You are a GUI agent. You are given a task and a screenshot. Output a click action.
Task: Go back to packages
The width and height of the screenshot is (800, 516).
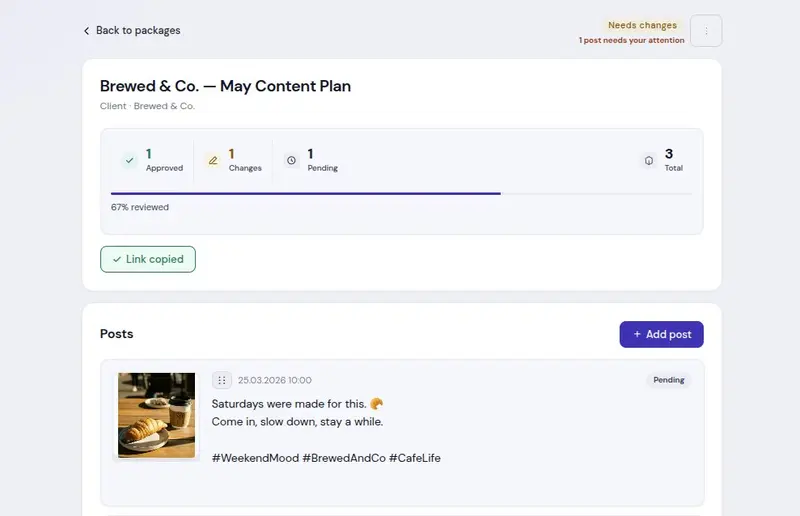coord(132,31)
